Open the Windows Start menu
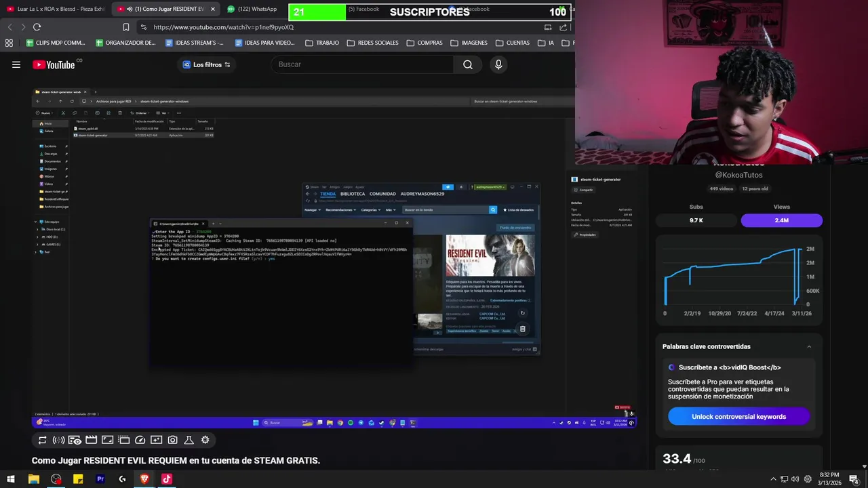 pos(11,479)
